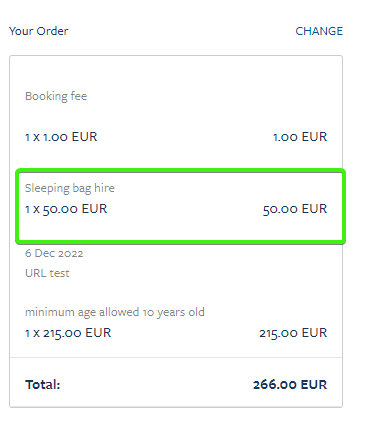367x436 pixels.
Task: Select the Your Order heading
Action: (39, 31)
